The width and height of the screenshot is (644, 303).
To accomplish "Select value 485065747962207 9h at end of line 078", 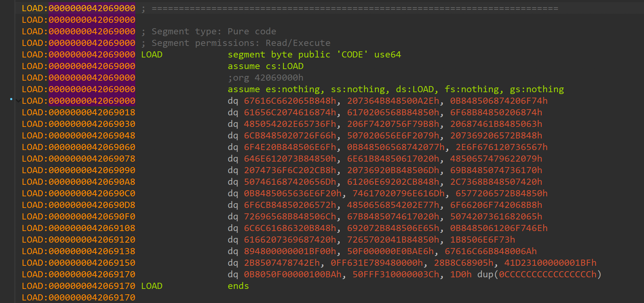I will point(496,159).
